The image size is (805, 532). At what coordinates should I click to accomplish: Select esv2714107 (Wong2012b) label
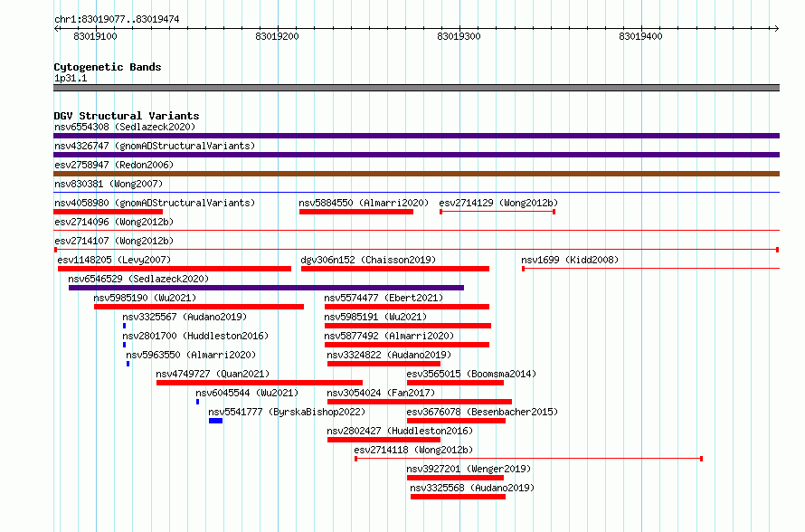click(114, 241)
